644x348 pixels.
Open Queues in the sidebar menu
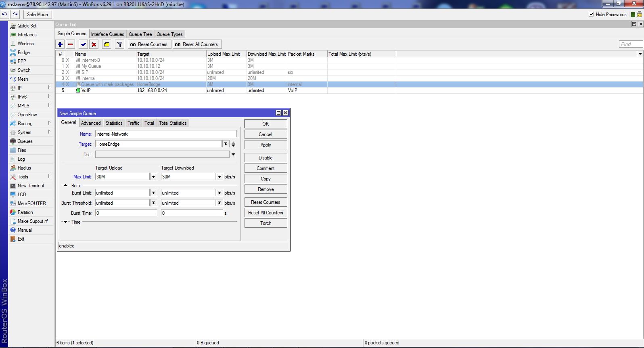[25, 141]
